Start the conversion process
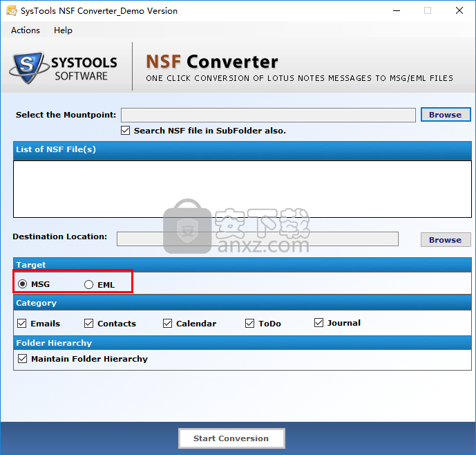The image size is (476, 455). point(231,438)
